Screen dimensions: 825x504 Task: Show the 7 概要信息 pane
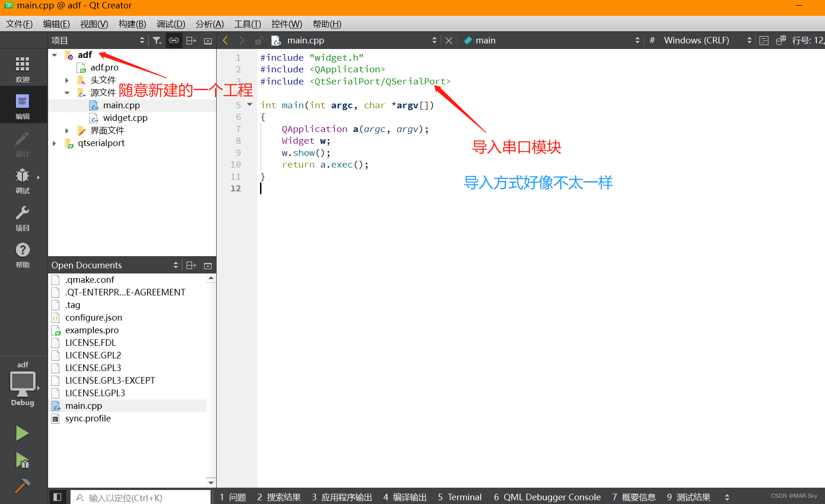[x=634, y=497]
